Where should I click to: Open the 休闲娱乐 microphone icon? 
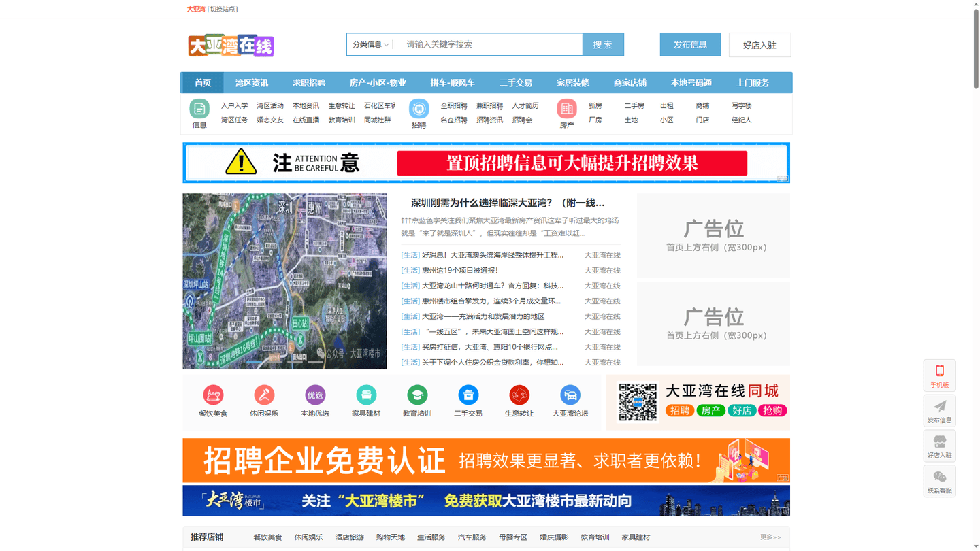click(264, 395)
